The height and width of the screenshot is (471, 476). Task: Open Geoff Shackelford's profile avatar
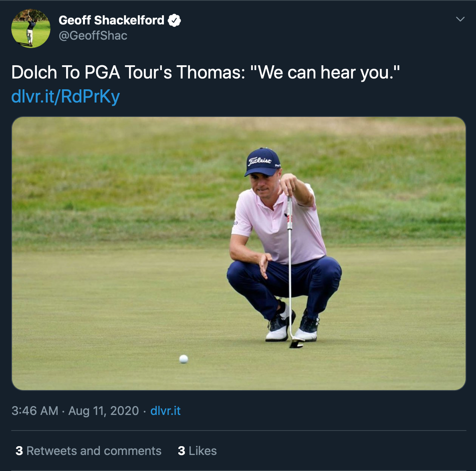tap(31, 28)
